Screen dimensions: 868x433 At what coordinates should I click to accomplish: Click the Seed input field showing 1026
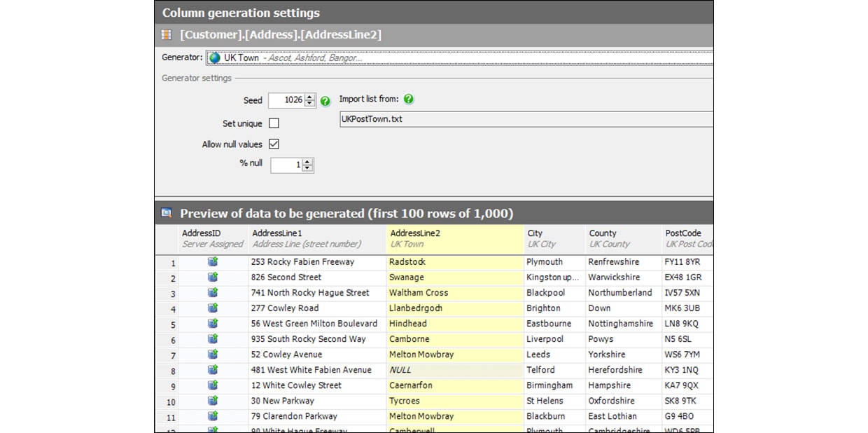click(287, 100)
